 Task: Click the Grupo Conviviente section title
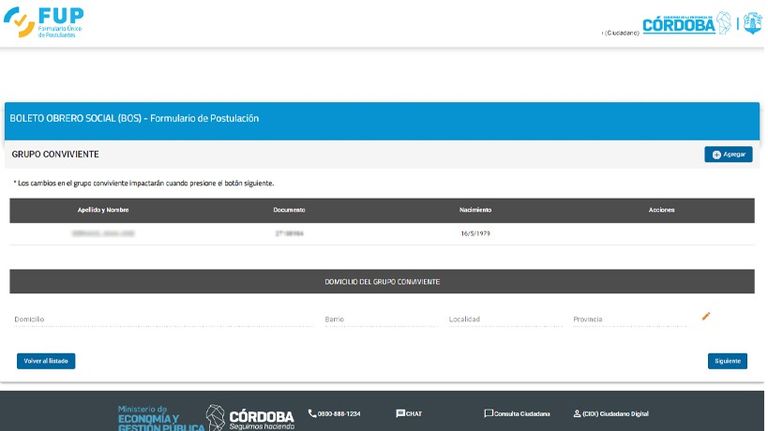click(x=55, y=154)
